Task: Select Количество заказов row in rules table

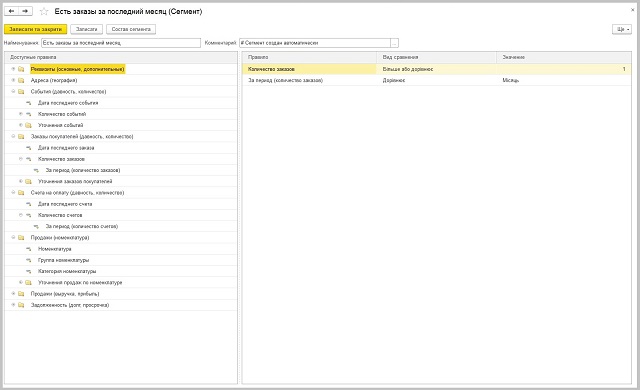Action: (437, 69)
